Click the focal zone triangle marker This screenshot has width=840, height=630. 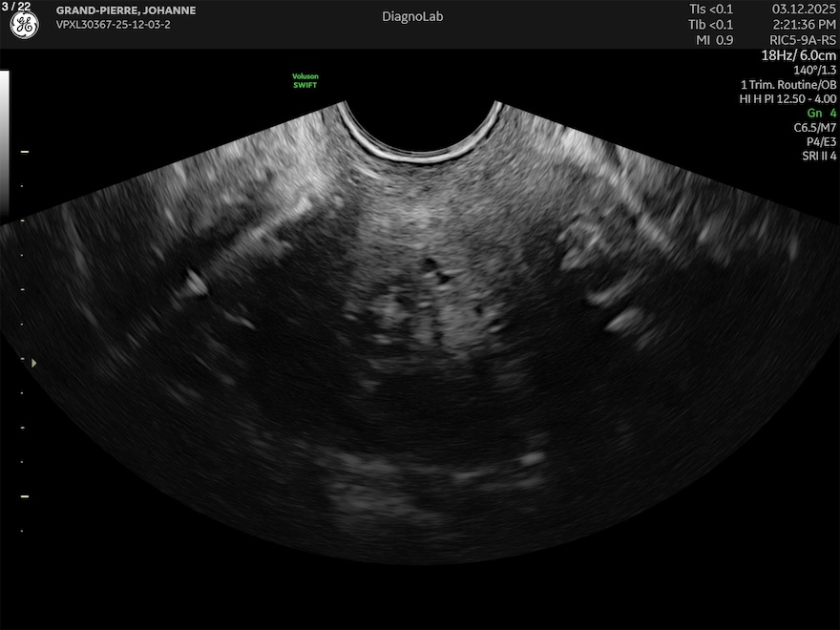(x=34, y=363)
